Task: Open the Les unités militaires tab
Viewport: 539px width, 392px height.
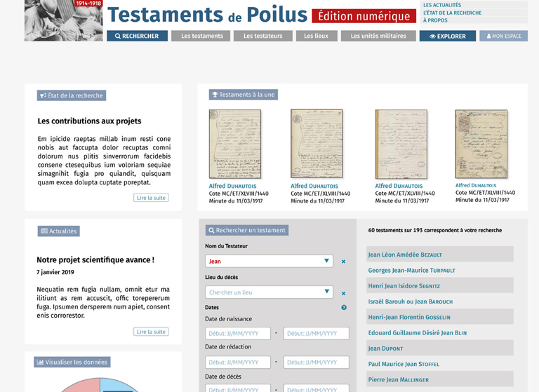Action: (x=378, y=36)
